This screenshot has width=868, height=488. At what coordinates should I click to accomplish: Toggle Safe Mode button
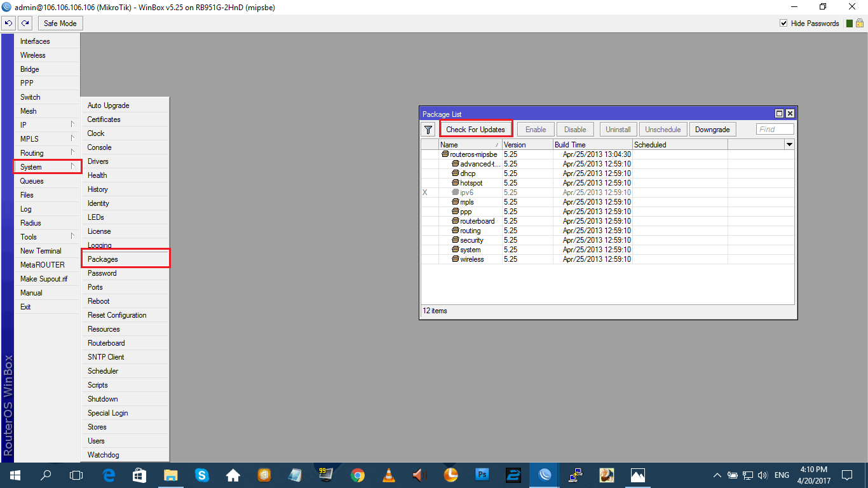tap(60, 24)
